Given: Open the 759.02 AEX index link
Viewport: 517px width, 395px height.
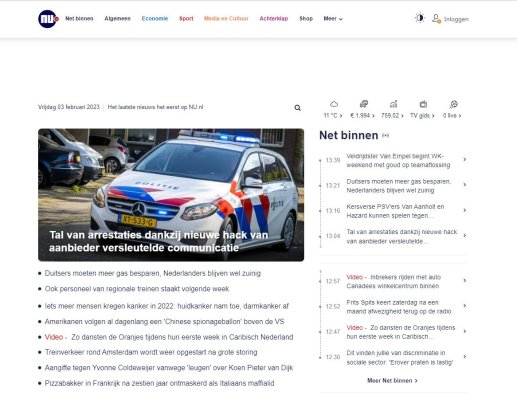Looking at the screenshot, I should coord(392,116).
